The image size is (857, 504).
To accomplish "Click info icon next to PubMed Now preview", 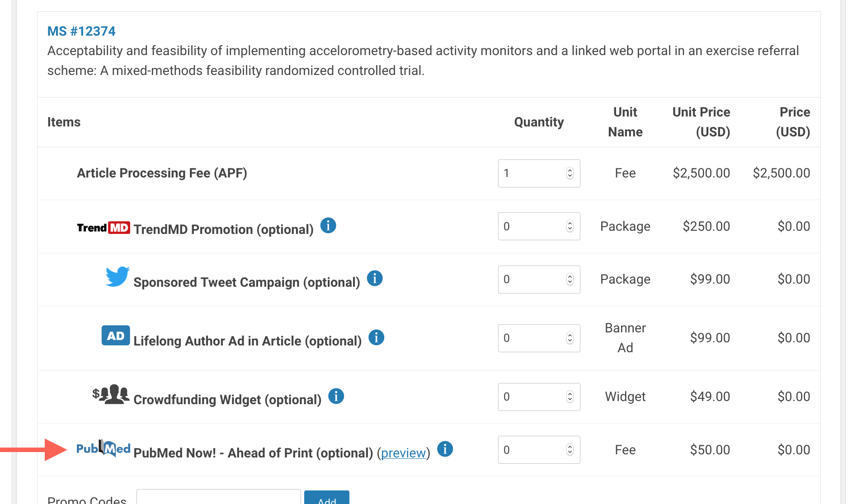I will click(445, 449).
